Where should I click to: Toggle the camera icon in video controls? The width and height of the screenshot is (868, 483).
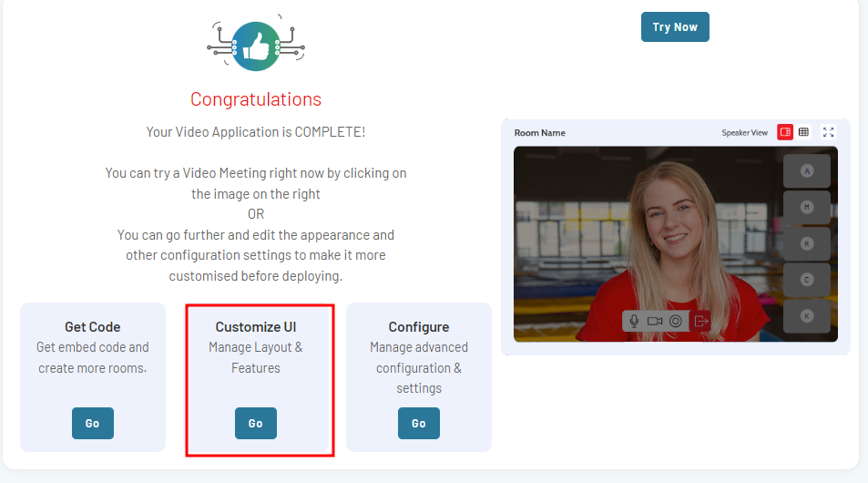click(x=655, y=322)
